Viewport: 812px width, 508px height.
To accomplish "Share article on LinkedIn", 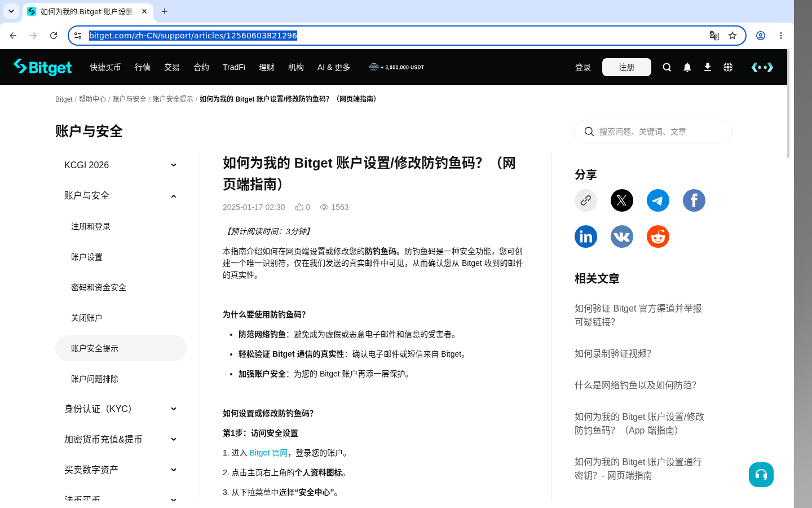I will (586, 237).
